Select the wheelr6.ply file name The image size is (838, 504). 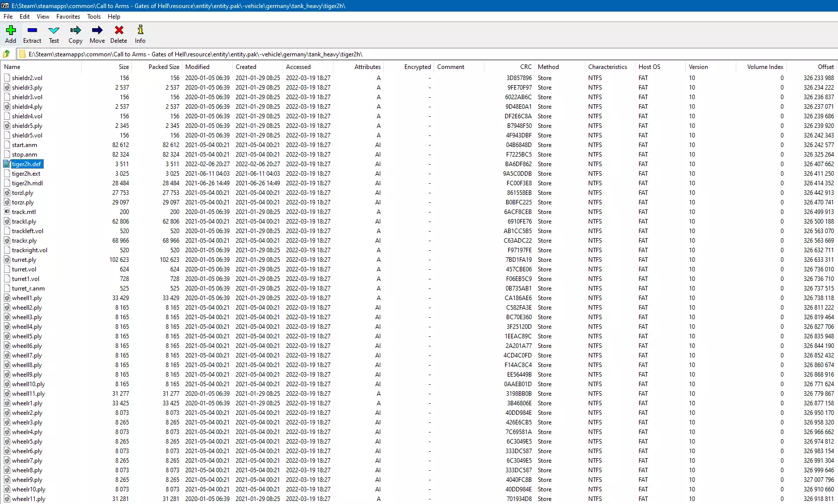27,451
